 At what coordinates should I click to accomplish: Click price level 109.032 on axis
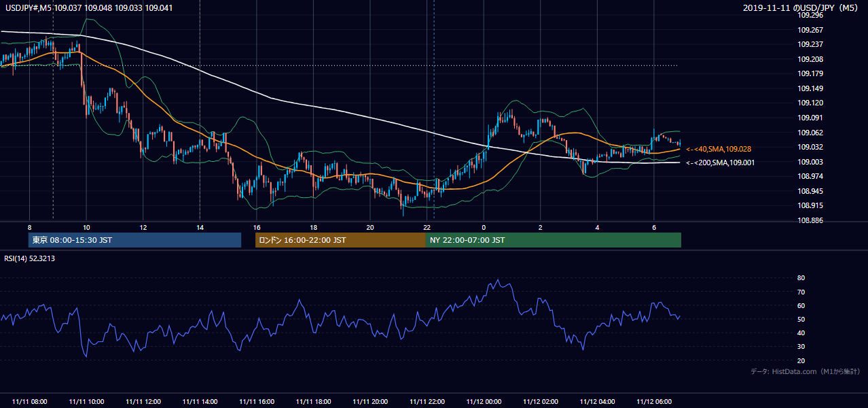pyautogui.click(x=810, y=147)
